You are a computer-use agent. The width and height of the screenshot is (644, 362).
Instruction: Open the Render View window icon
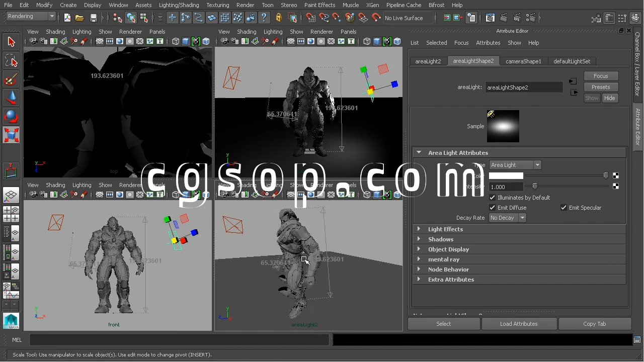(x=490, y=18)
